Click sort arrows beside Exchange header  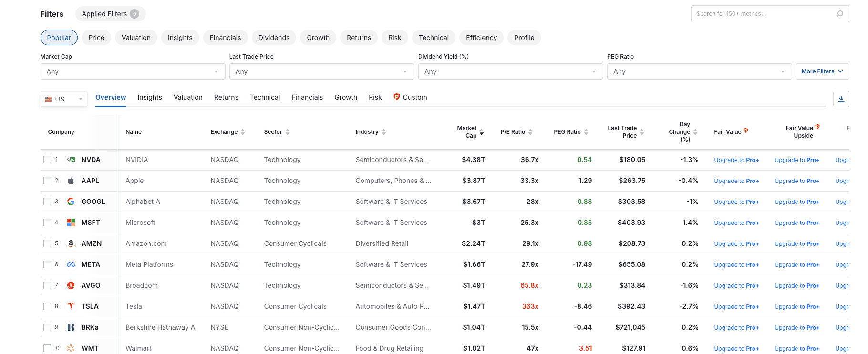[x=243, y=132]
